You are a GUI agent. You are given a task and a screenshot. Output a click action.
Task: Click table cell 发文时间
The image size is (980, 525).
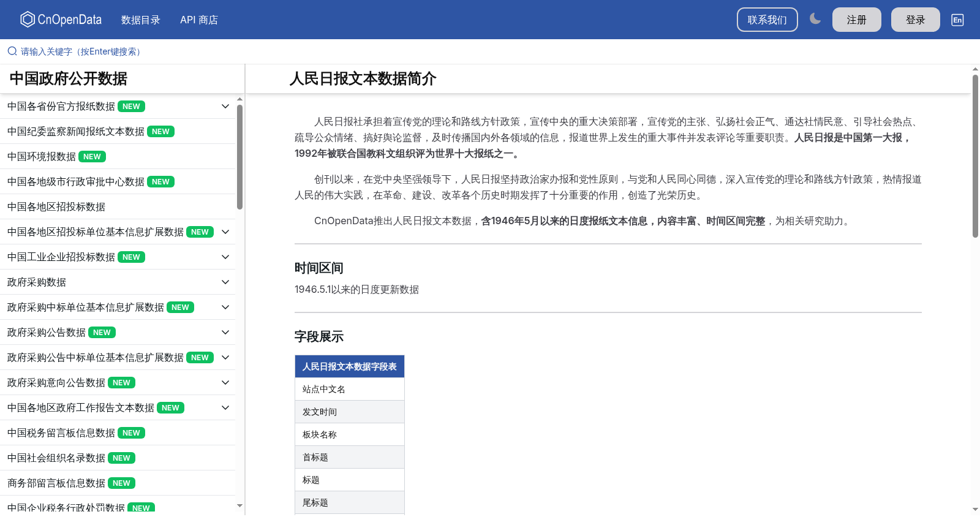click(x=350, y=412)
